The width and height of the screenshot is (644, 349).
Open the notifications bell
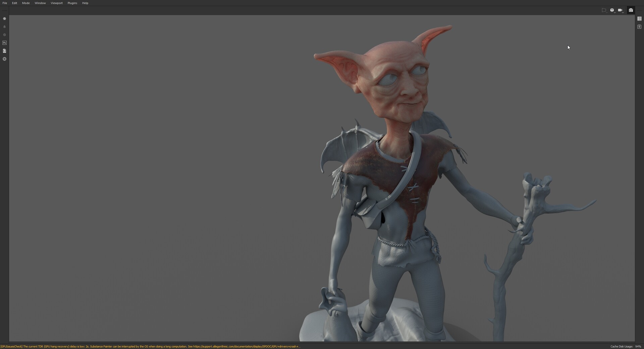(4, 27)
